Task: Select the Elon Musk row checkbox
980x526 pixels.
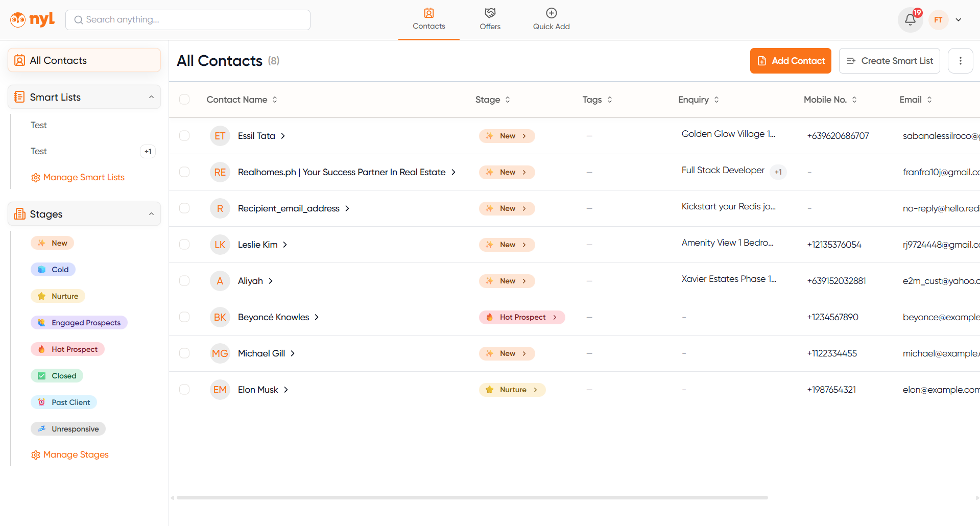Action: [184, 390]
